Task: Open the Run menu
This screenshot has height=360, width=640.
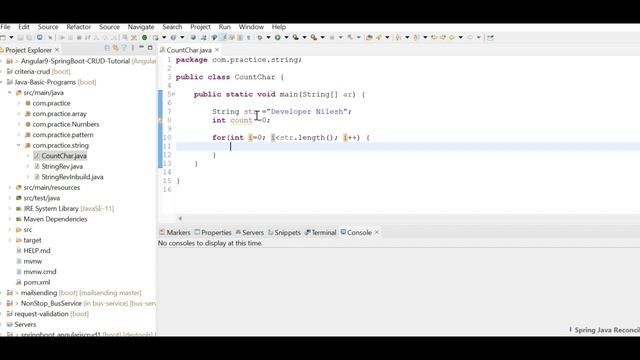Action: click(x=224, y=27)
